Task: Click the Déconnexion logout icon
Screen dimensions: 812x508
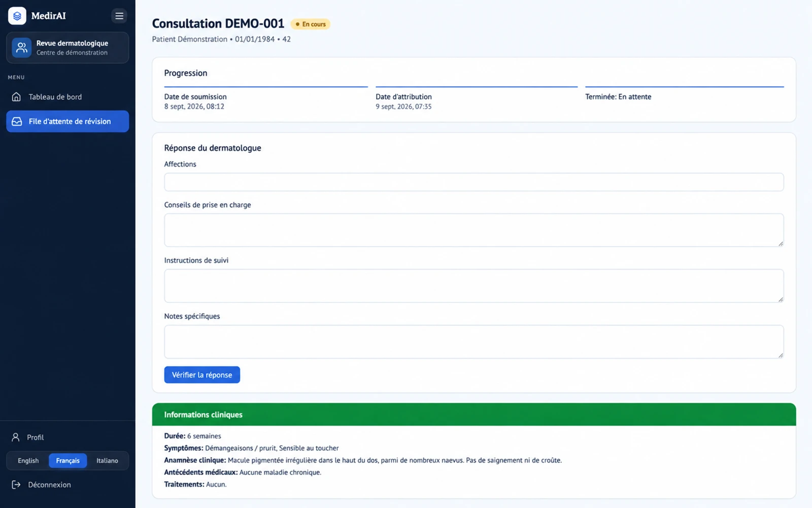Action: pos(16,485)
